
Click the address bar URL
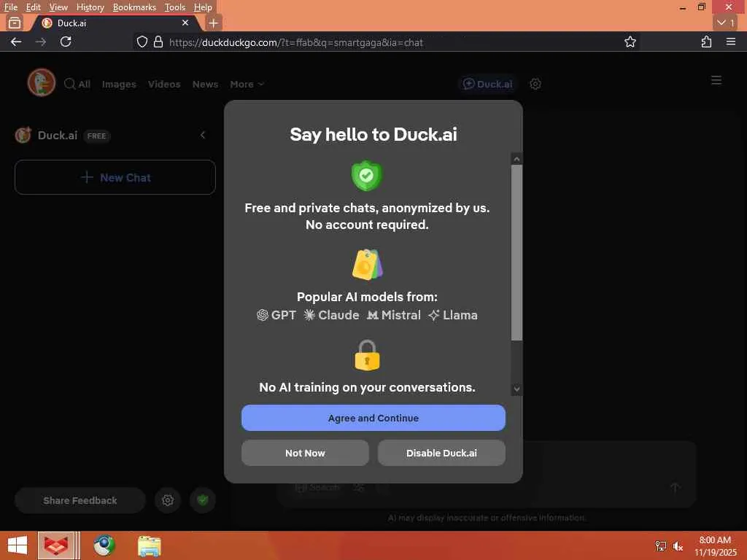tap(296, 42)
